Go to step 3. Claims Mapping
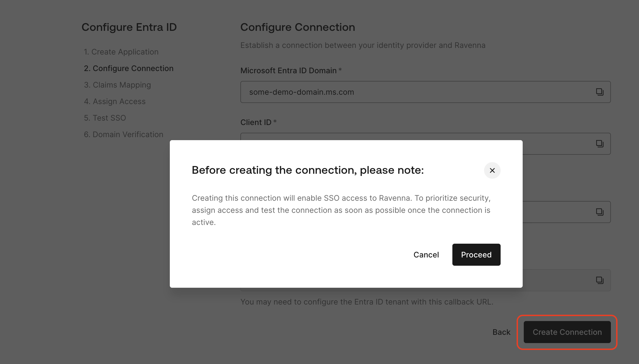 tap(117, 85)
